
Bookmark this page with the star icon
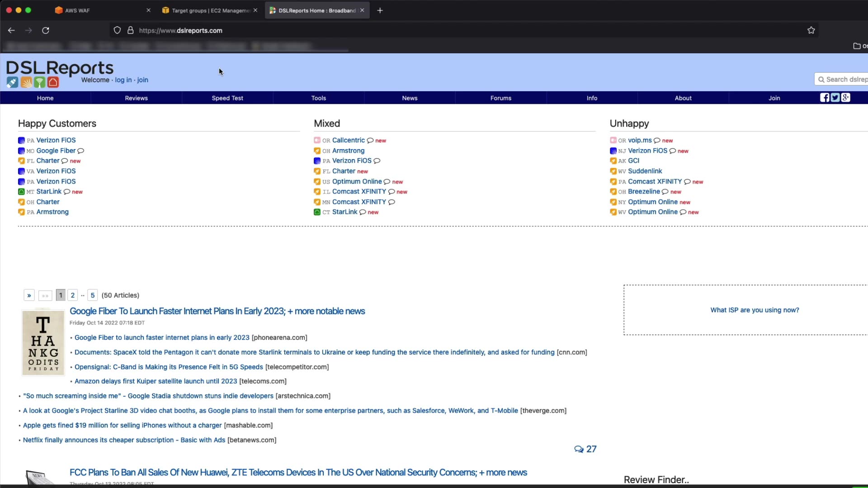pos(811,30)
